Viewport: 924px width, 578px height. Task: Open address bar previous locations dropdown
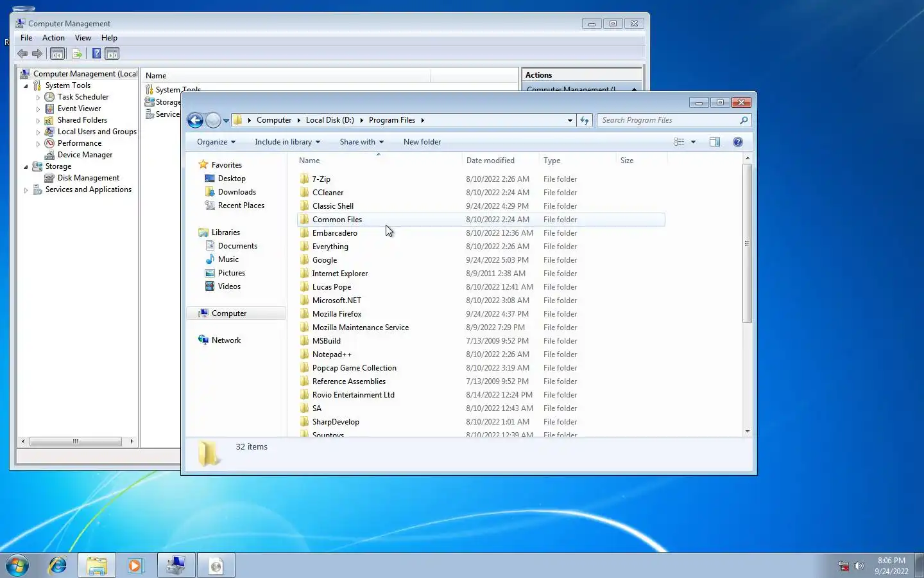coord(570,120)
